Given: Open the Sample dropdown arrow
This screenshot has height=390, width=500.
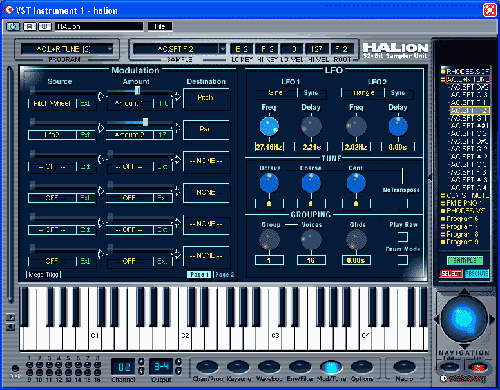Looking at the screenshot, I should coord(223,49).
